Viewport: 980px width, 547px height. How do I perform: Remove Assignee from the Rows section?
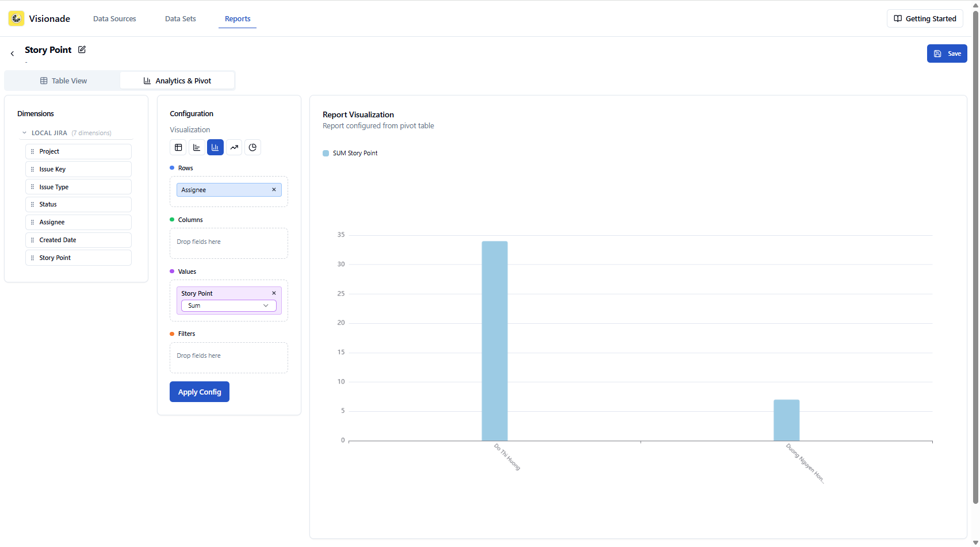pos(274,189)
